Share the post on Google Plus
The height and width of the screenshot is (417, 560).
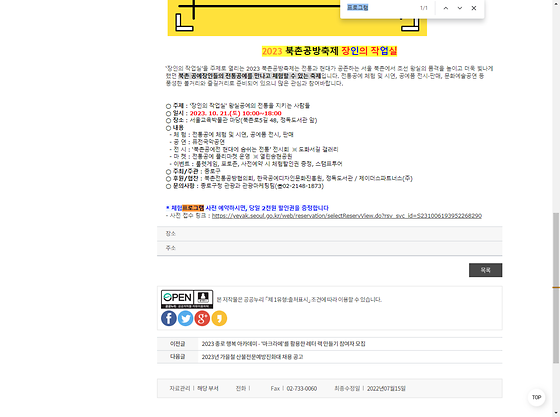tap(202, 318)
